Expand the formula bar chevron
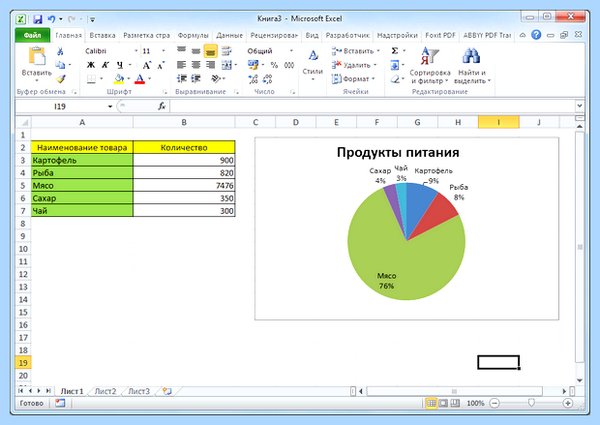The image size is (600, 425). pyautogui.click(x=580, y=106)
